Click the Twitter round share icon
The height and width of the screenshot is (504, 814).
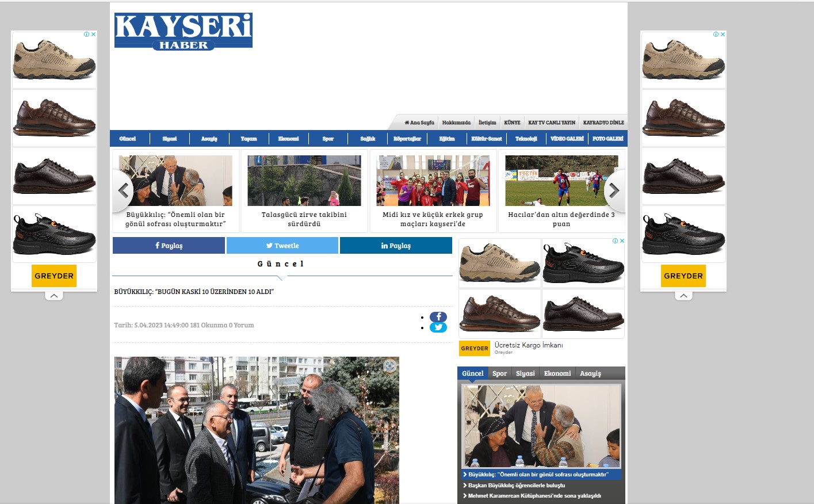tap(438, 327)
